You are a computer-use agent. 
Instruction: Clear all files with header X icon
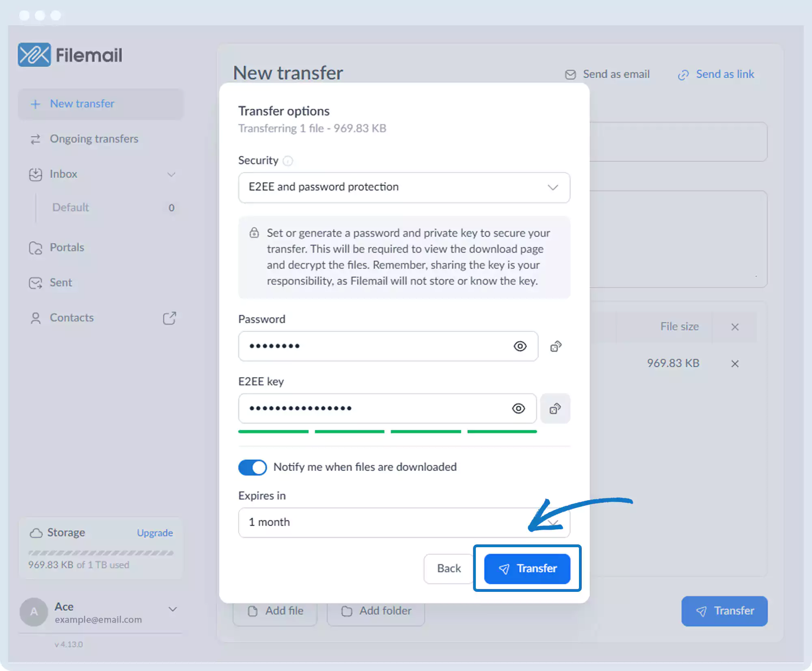[734, 327]
